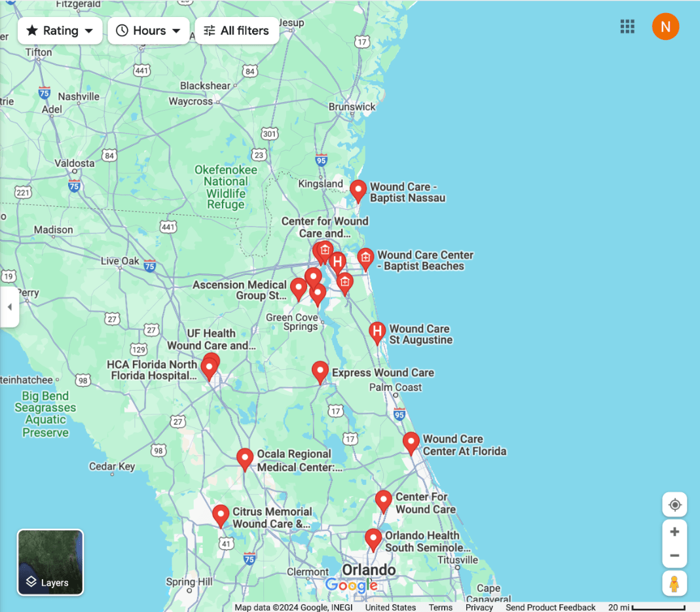Screen dimensions: 700x612
Task: Click the Palm Coast city label
Action: pos(395,387)
